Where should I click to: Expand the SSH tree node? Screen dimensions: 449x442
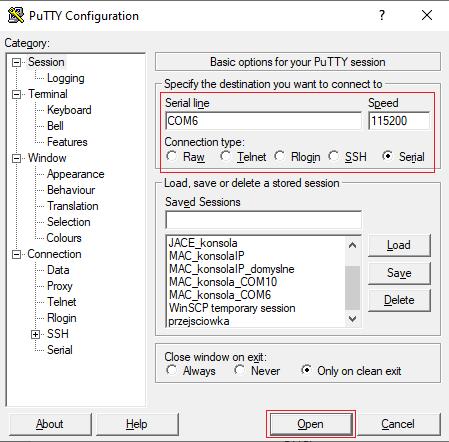(x=35, y=334)
